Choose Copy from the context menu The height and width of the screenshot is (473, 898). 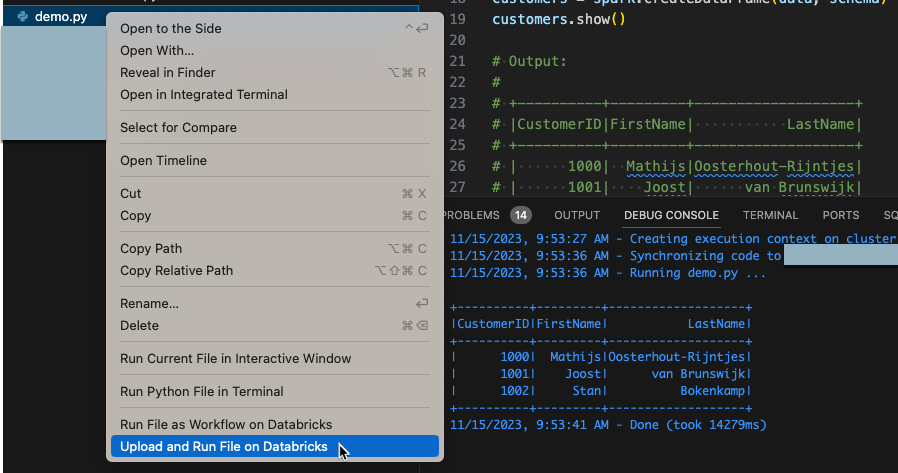[x=135, y=216]
